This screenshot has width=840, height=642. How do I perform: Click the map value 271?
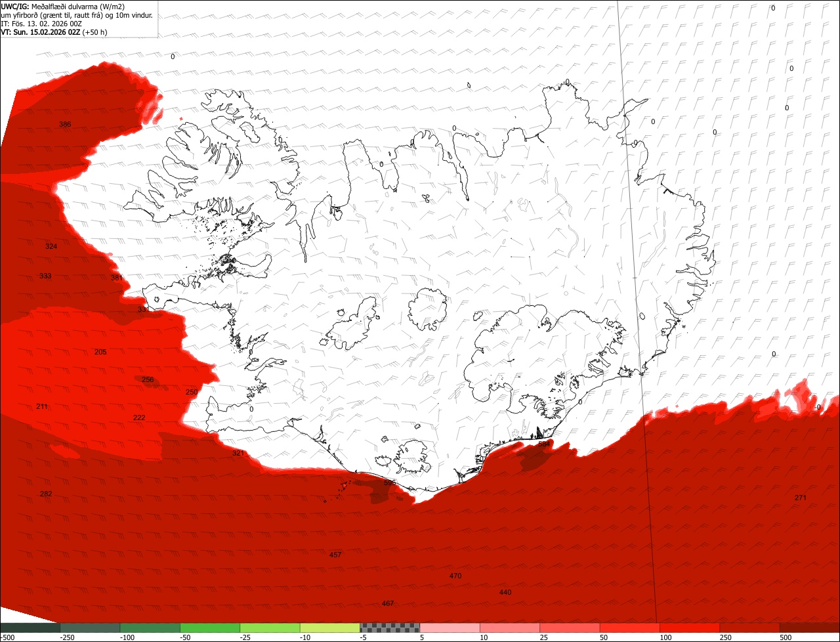click(x=801, y=498)
